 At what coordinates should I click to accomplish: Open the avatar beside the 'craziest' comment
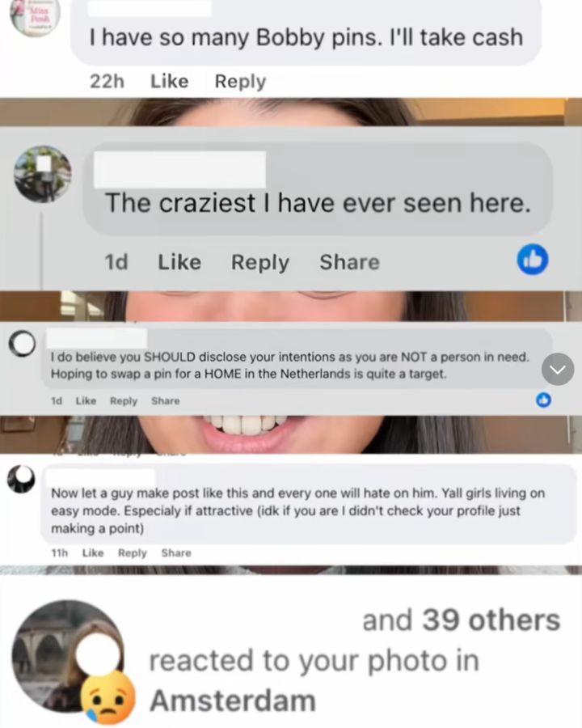[x=43, y=174]
